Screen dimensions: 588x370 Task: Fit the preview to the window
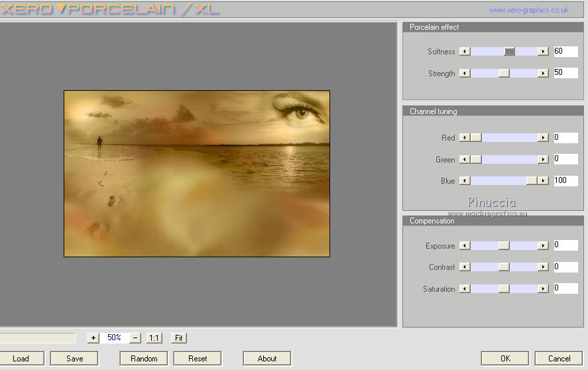pyautogui.click(x=179, y=338)
